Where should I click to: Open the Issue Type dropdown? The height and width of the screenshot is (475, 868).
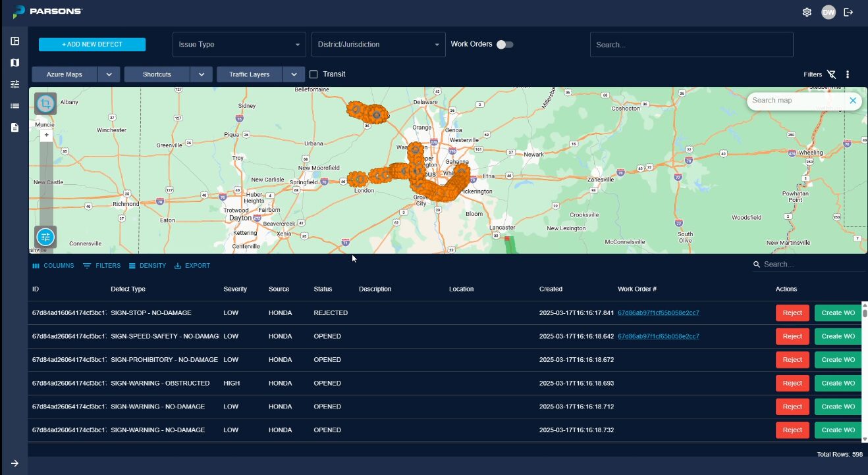tap(239, 45)
